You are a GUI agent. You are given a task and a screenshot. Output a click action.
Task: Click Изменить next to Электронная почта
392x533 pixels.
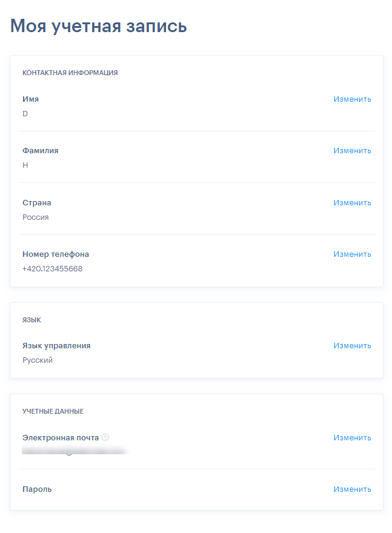tap(352, 438)
